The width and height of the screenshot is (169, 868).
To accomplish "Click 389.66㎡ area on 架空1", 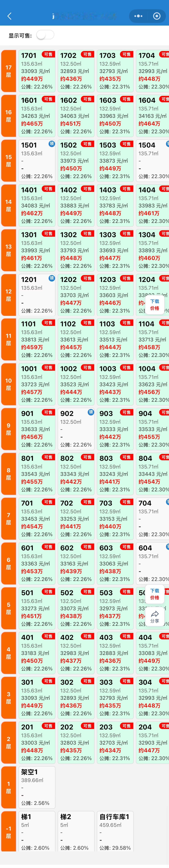I will click(32, 780).
